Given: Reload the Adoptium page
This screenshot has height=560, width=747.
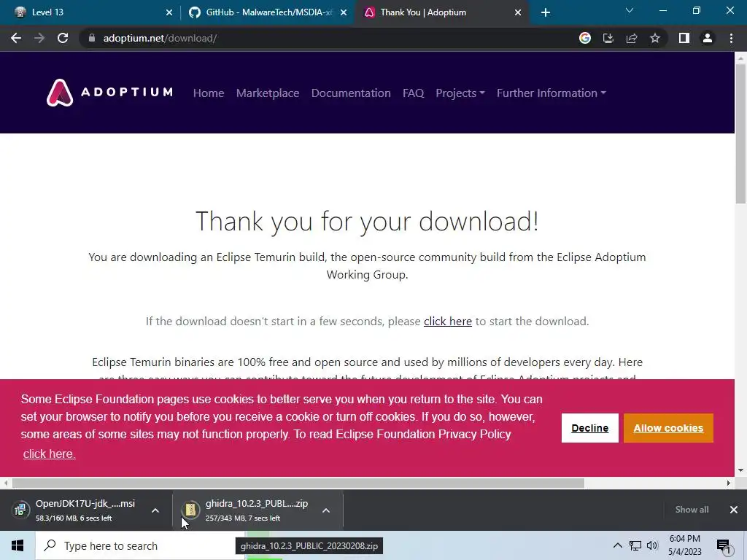Looking at the screenshot, I should point(63,38).
